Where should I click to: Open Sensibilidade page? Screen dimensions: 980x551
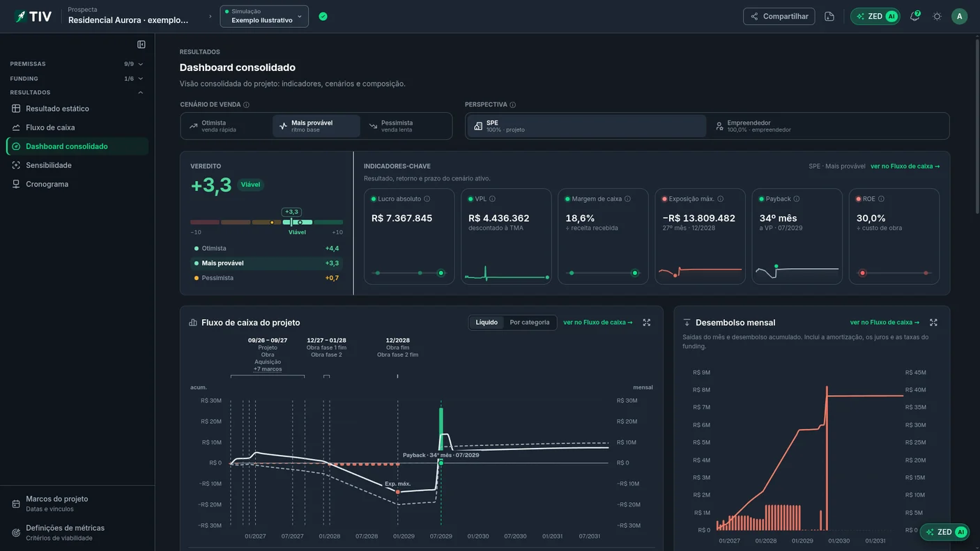(77, 165)
